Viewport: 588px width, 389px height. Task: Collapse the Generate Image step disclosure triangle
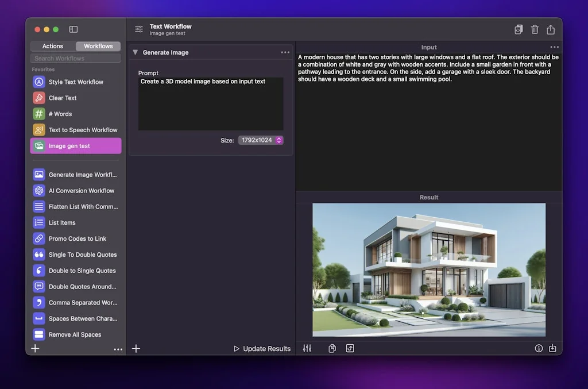coord(134,52)
